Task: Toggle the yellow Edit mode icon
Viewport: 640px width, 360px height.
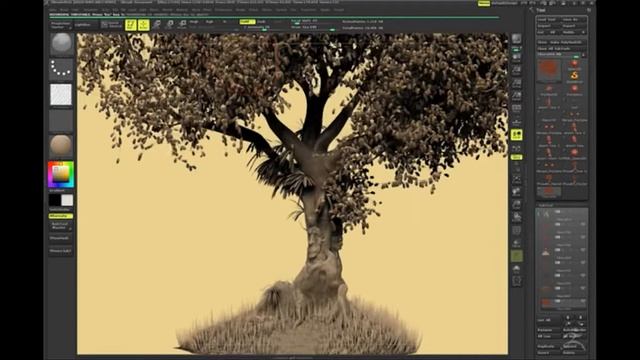Action: coord(131,25)
